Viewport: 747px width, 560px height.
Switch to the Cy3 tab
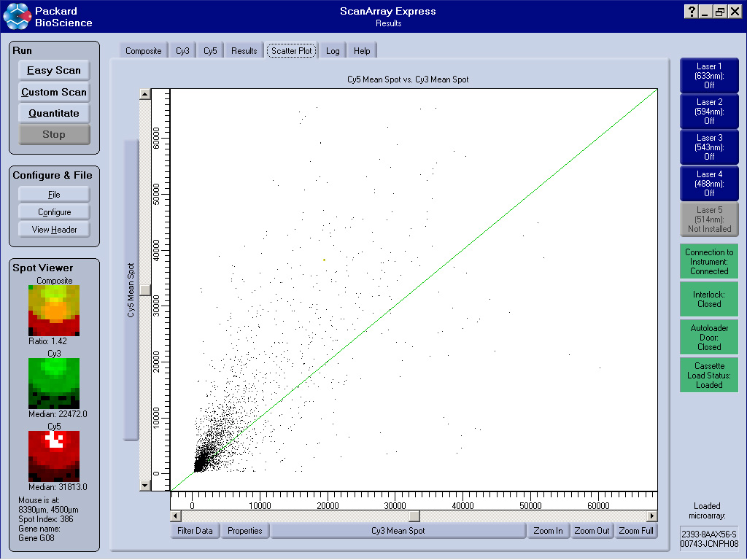click(182, 50)
